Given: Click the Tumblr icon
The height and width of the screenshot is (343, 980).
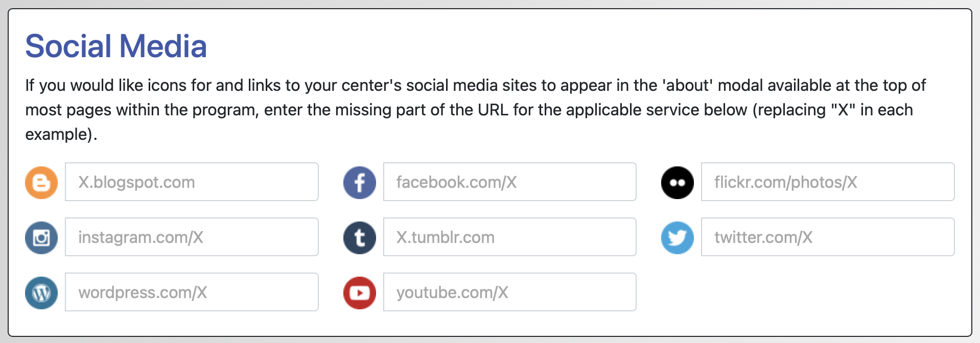Looking at the screenshot, I should 360,238.
